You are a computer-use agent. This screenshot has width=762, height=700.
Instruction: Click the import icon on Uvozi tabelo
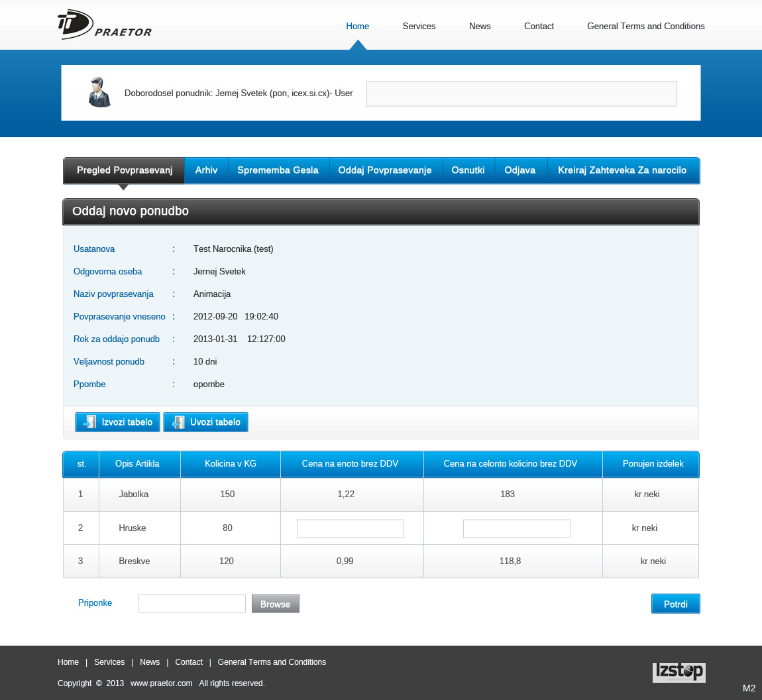178,422
